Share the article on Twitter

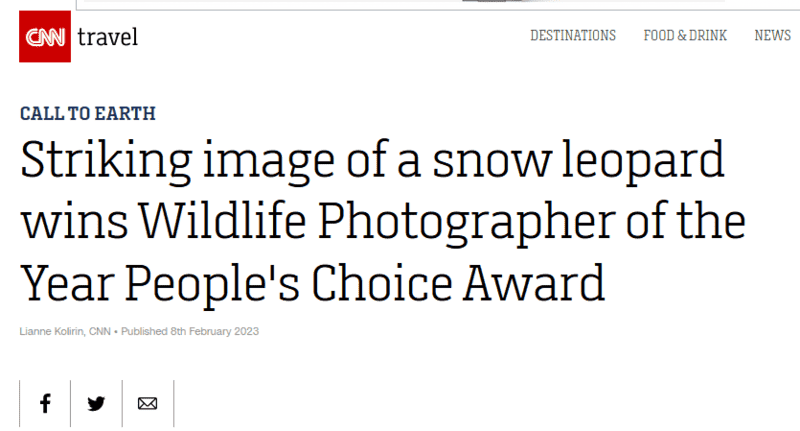coord(96,404)
